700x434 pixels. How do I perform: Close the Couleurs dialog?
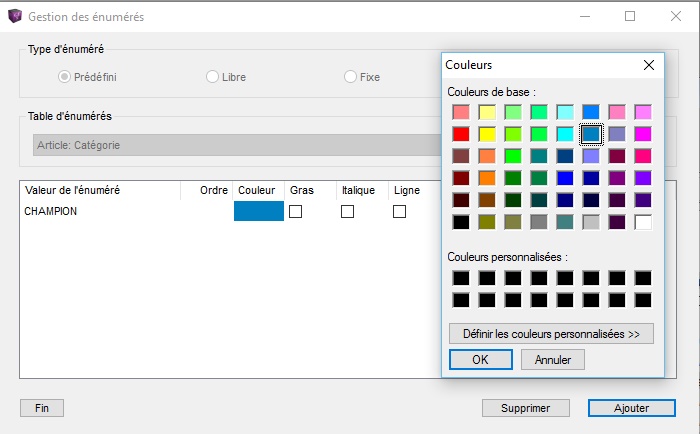[649, 65]
